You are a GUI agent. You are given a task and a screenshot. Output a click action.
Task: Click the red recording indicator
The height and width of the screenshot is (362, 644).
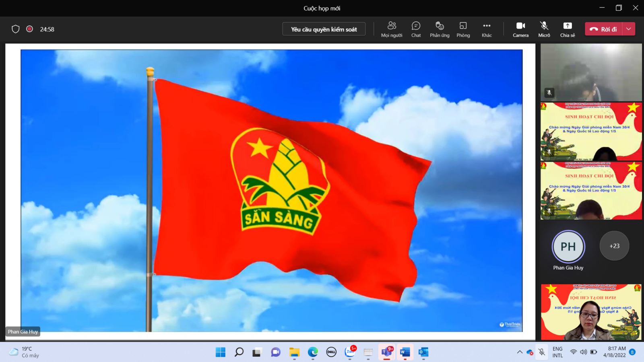[x=29, y=29]
